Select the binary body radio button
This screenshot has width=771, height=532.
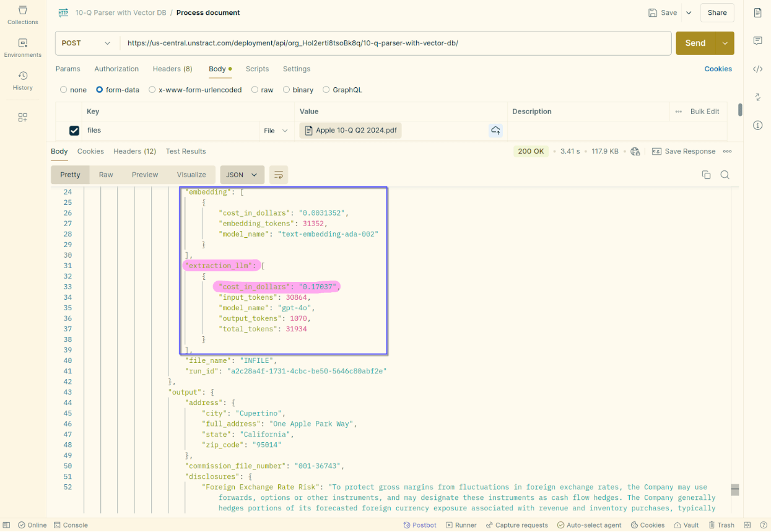click(x=286, y=90)
